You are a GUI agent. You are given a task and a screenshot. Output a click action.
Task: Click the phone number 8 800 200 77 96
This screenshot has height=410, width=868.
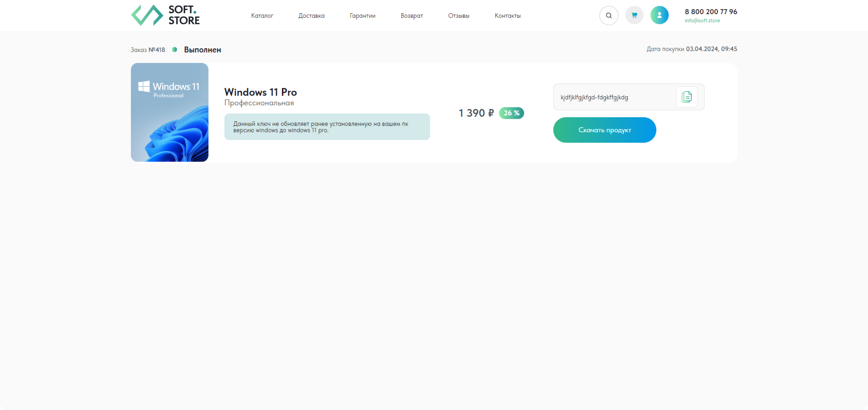tap(711, 12)
